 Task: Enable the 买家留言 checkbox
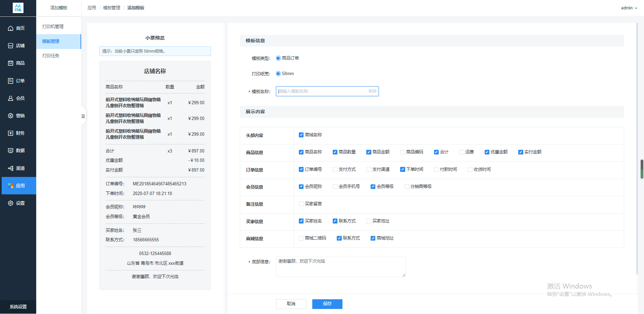(301, 204)
